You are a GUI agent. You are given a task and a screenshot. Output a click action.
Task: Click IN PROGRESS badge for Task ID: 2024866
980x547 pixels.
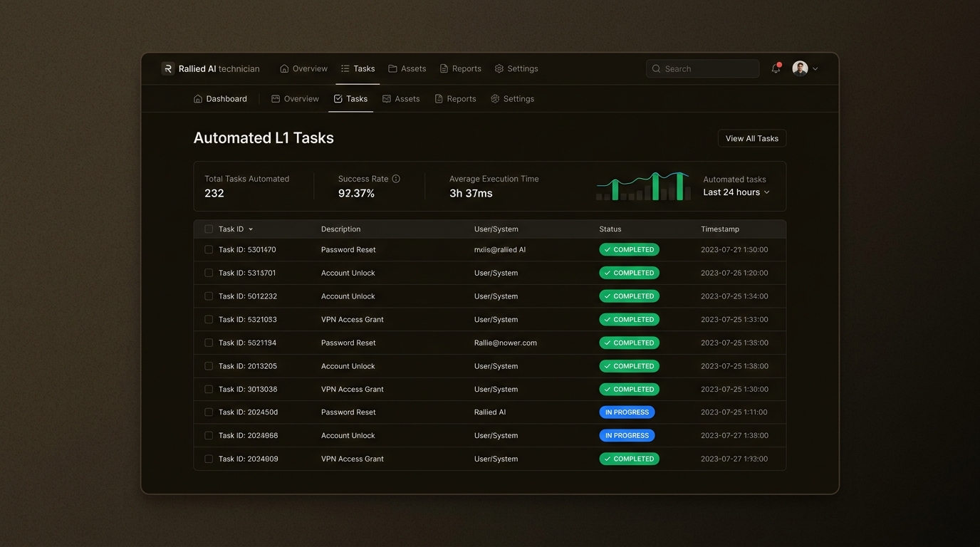[627, 435]
